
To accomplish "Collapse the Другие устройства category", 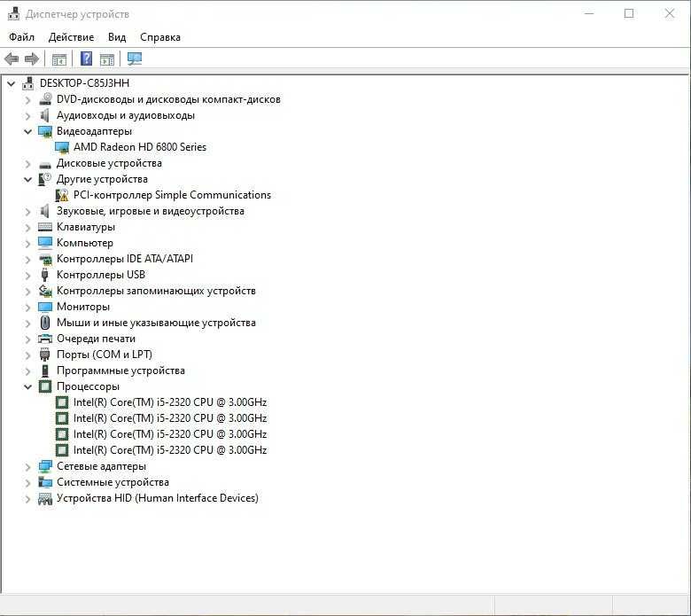I will (x=27, y=179).
